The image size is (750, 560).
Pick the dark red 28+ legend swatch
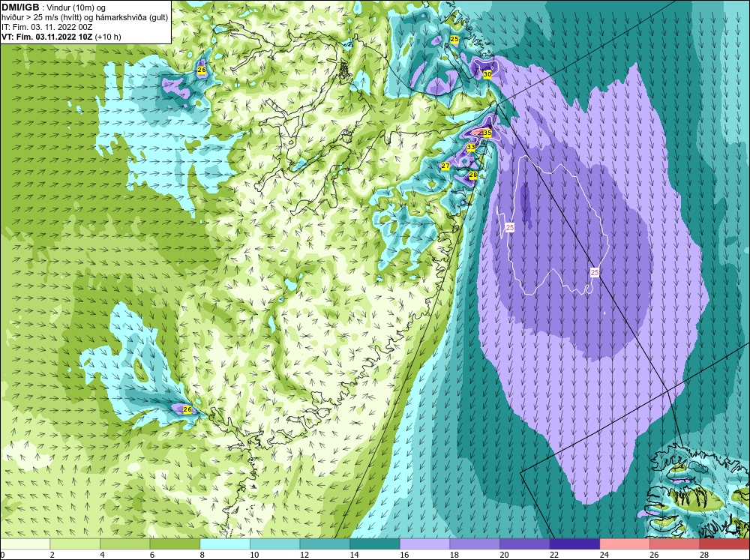(724, 544)
